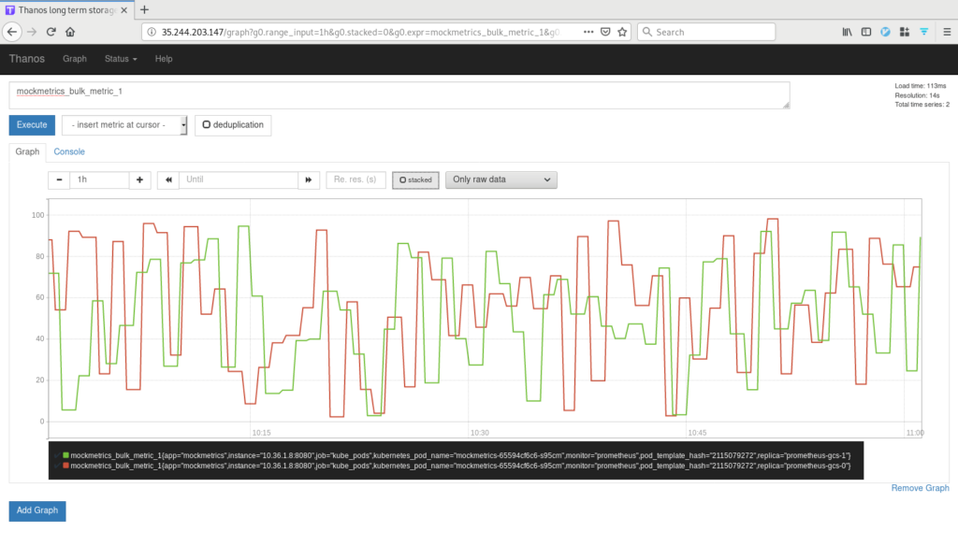The height and width of the screenshot is (560, 958).
Task: Click the home icon in the browser toolbar
Action: point(71,31)
